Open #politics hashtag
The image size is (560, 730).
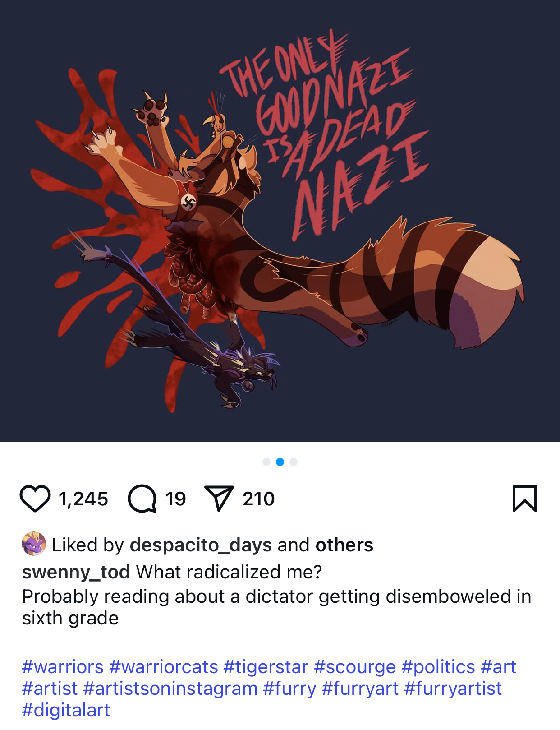tap(438, 667)
